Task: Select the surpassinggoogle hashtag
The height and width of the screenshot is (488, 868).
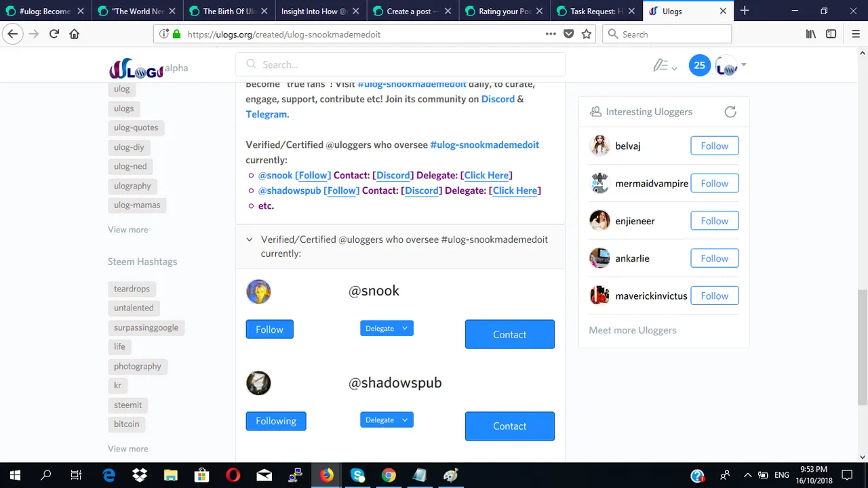Action: [146, 327]
